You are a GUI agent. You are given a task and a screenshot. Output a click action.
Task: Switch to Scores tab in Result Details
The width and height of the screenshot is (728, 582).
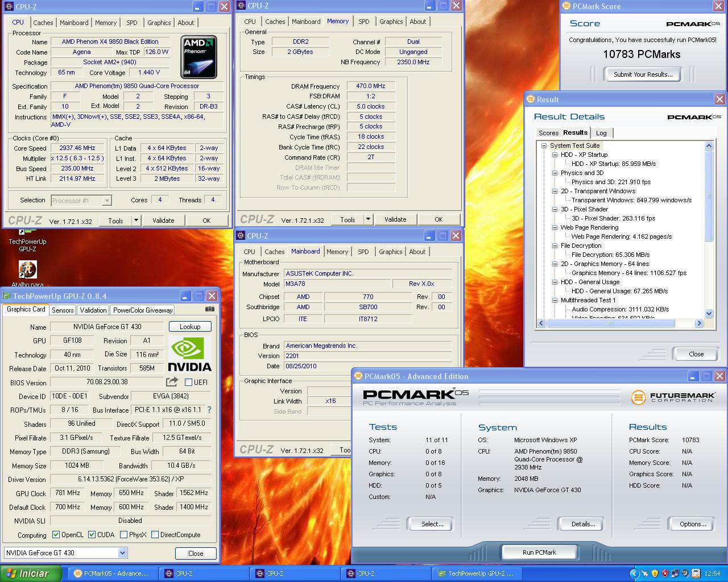point(549,133)
